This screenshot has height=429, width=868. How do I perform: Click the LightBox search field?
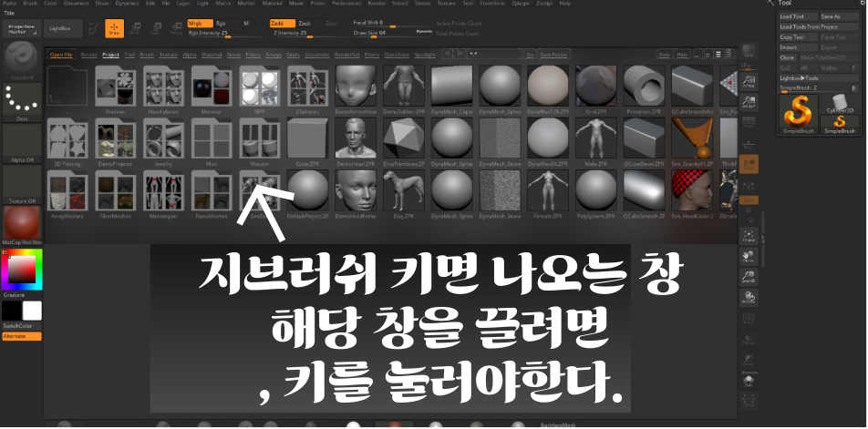pos(494,54)
